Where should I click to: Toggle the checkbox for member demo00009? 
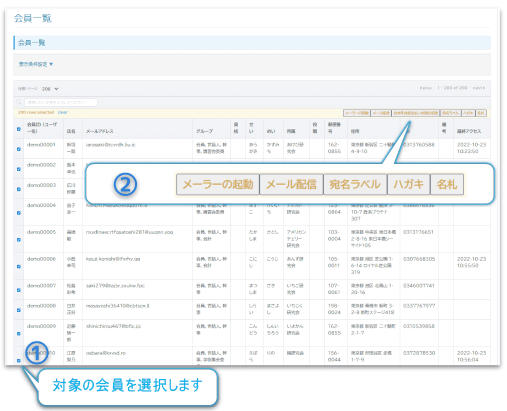click(x=19, y=333)
